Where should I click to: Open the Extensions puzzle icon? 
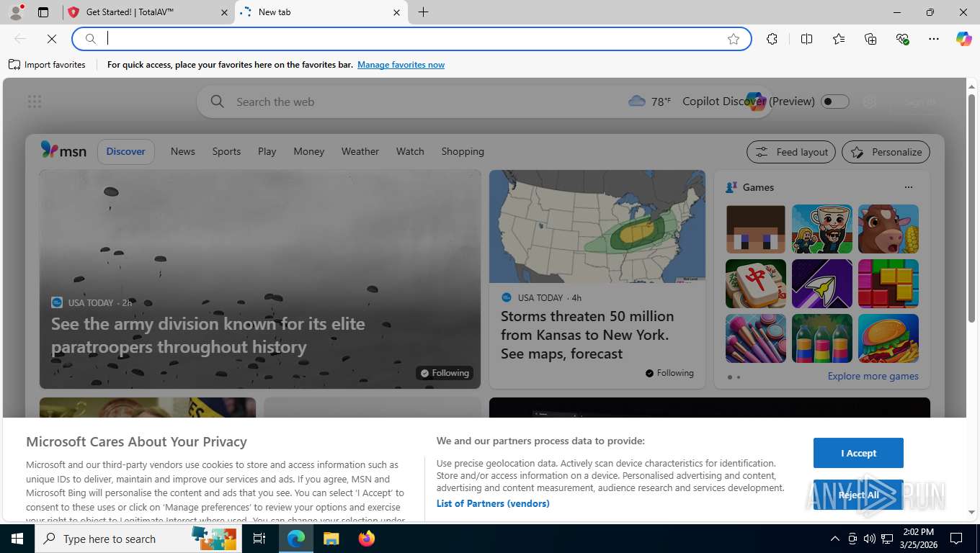tap(772, 39)
